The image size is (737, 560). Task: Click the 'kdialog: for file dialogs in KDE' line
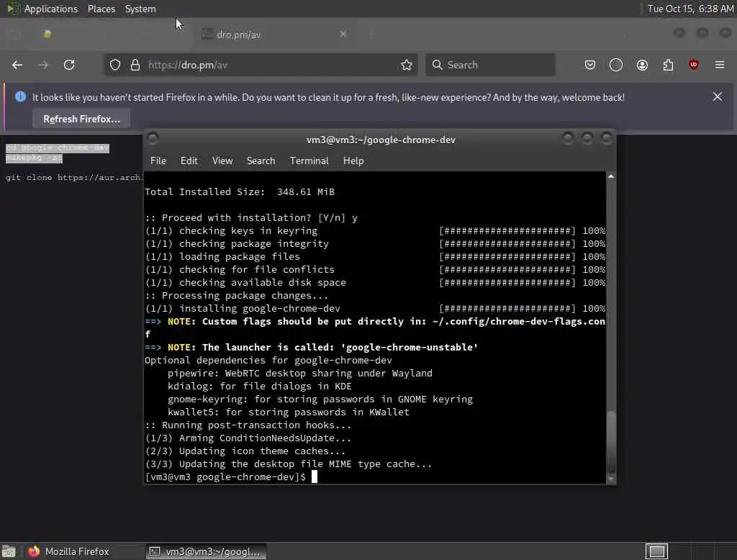[x=259, y=386]
